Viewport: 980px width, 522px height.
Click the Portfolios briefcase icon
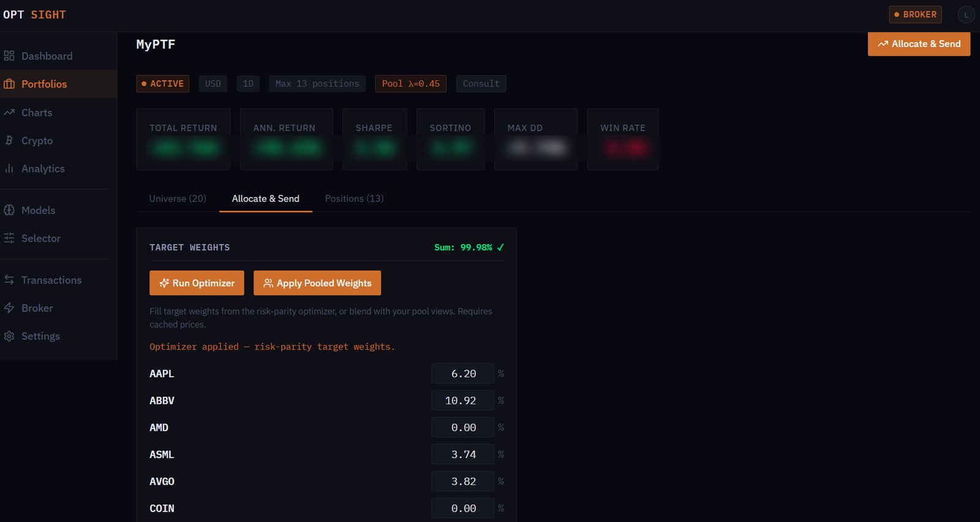9,84
